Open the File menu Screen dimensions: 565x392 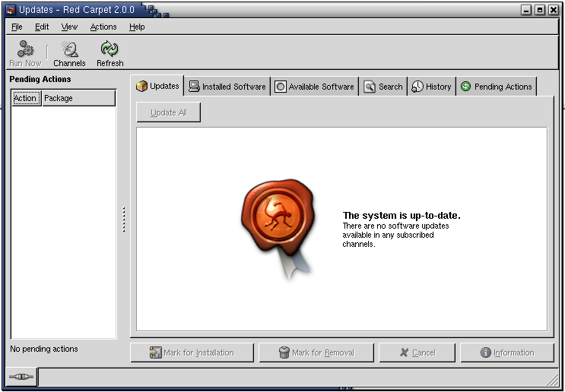point(17,27)
